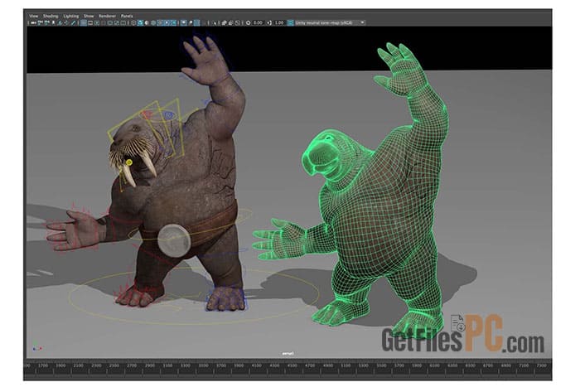This screenshot has height=392, width=580.
Task: Click the X-Ray Joints icon
Action: (238, 23)
